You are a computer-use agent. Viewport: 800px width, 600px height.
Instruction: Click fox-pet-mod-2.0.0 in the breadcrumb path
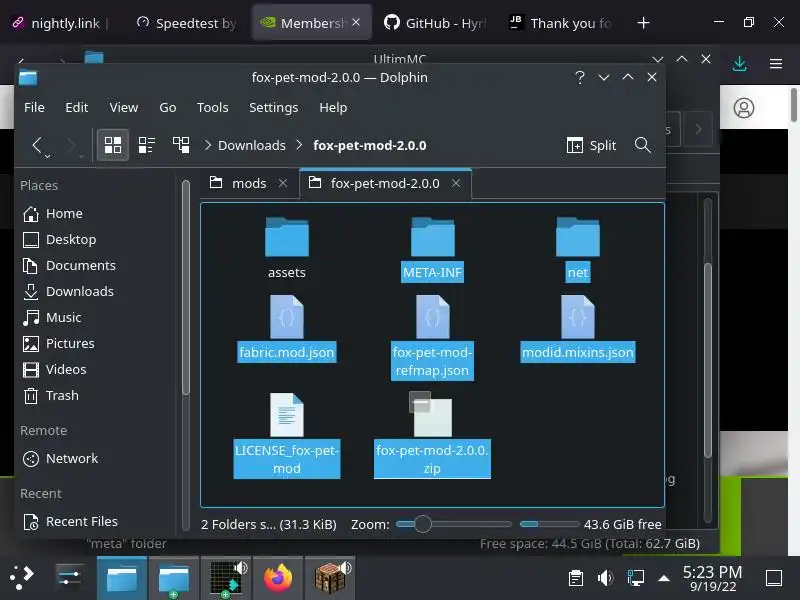[x=370, y=145]
